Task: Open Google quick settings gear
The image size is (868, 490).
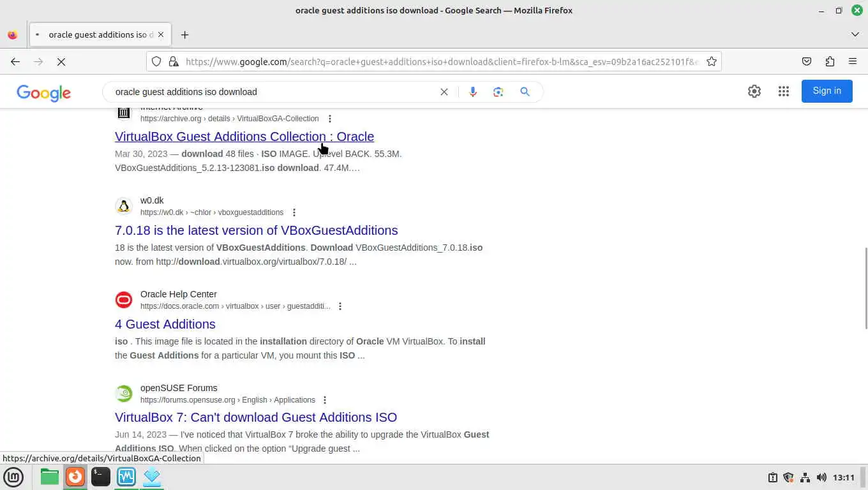Action: tap(754, 91)
